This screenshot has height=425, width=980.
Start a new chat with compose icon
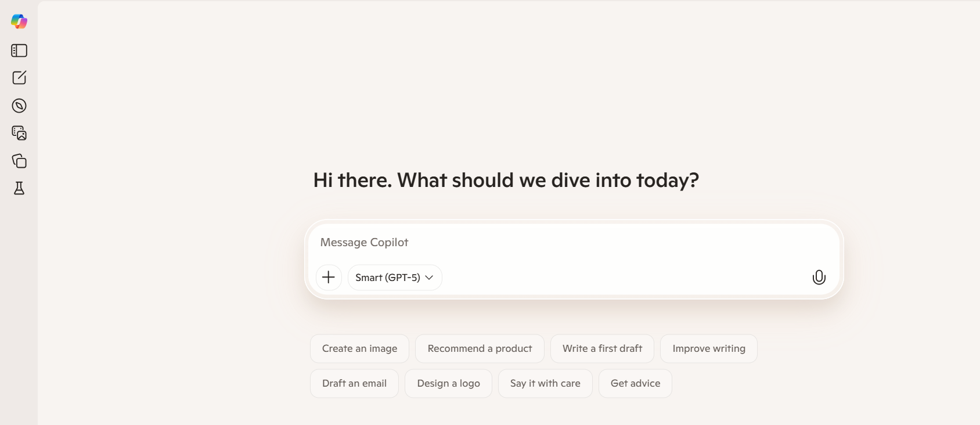(x=19, y=78)
